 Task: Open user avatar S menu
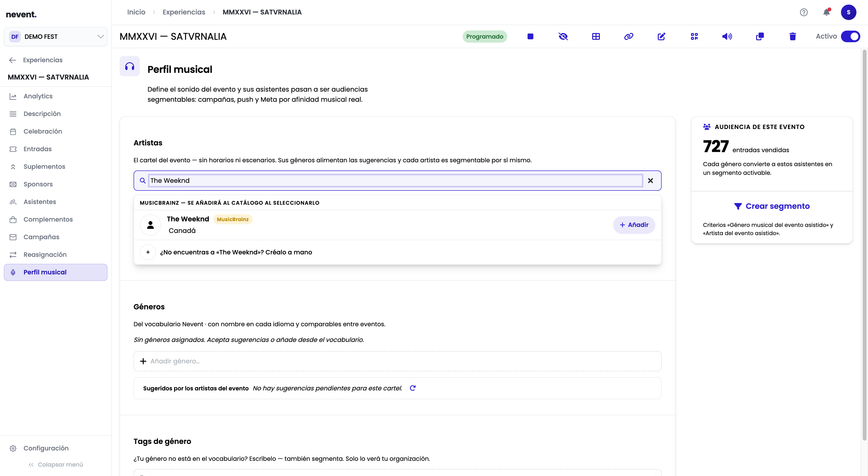coord(848,13)
